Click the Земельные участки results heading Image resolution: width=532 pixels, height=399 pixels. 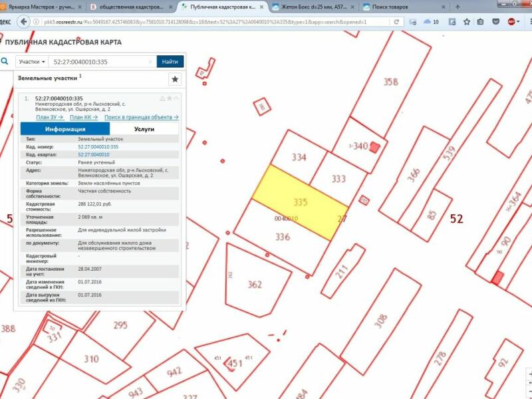coord(47,78)
